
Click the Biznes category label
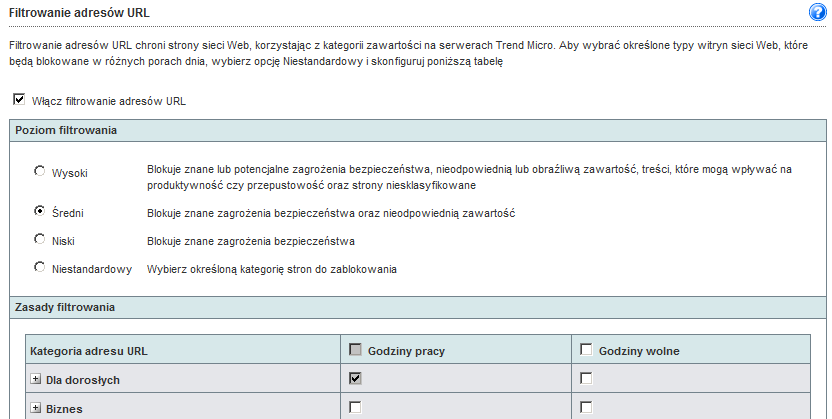click(64, 409)
